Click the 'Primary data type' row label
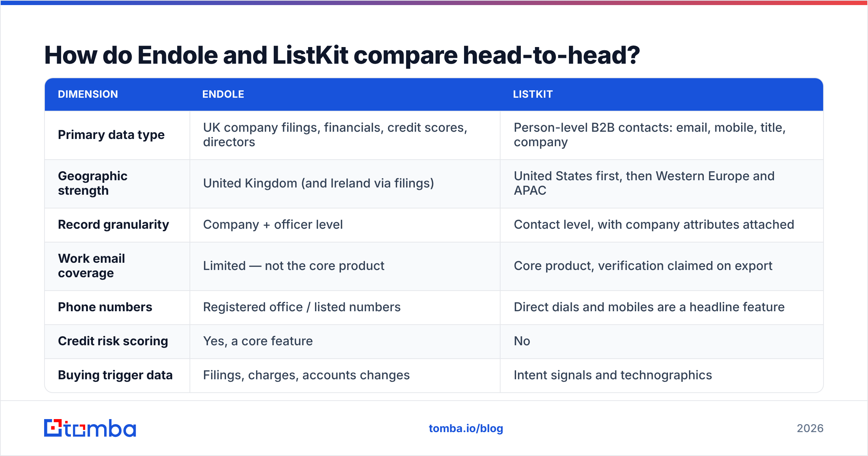The image size is (868, 456). coord(111,135)
